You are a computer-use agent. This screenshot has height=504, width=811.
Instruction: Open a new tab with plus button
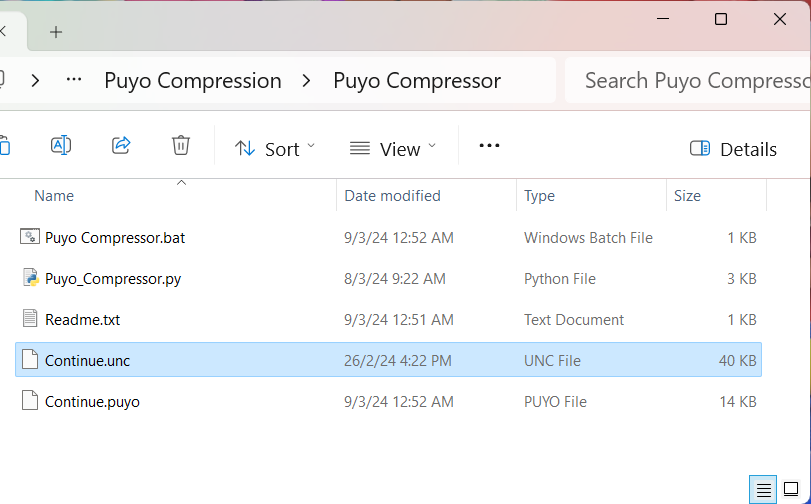56,32
